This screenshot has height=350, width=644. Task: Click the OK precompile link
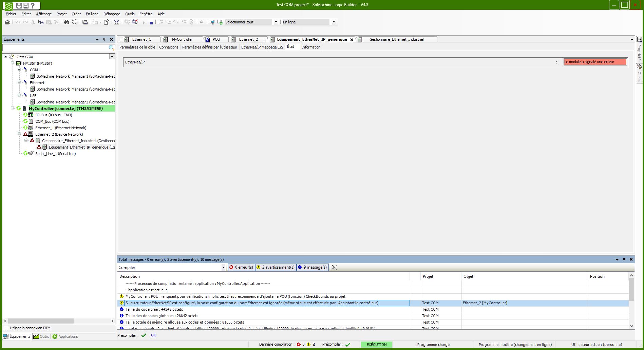(x=153, y=335)
